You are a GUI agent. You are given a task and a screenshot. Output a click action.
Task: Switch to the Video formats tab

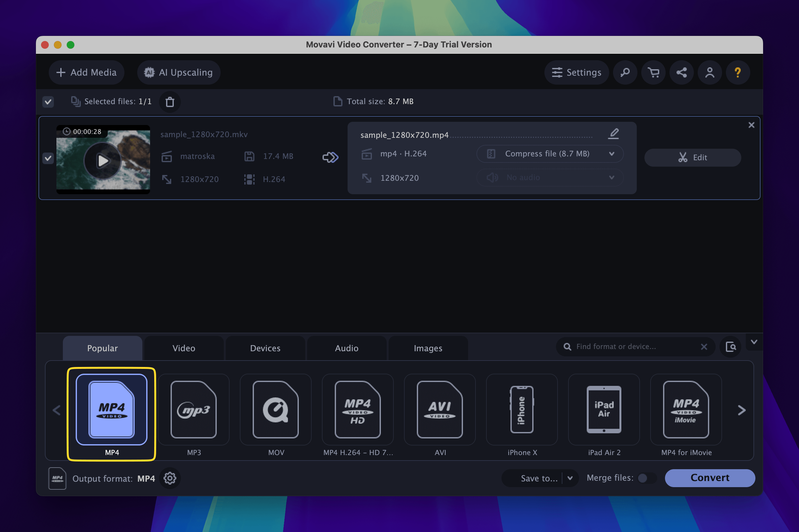(184, 348)
